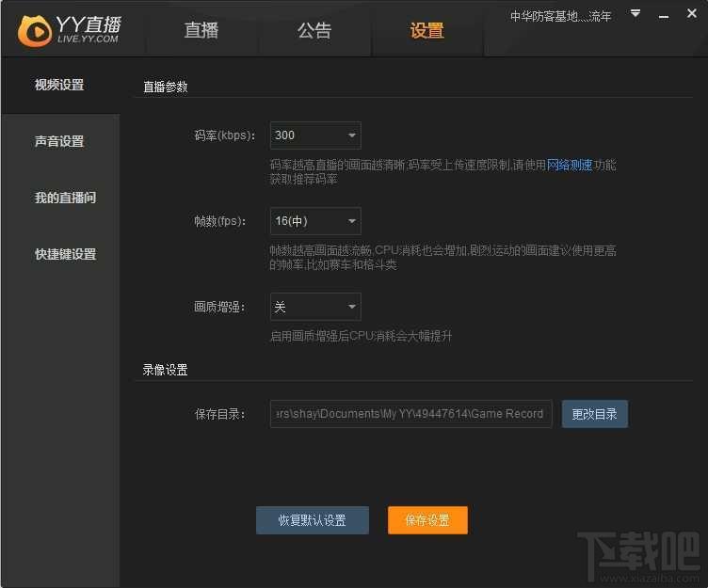Select the 设置 tab
Image resolution: width=708 pixels, height=588 pixels.
pos(427,31)
